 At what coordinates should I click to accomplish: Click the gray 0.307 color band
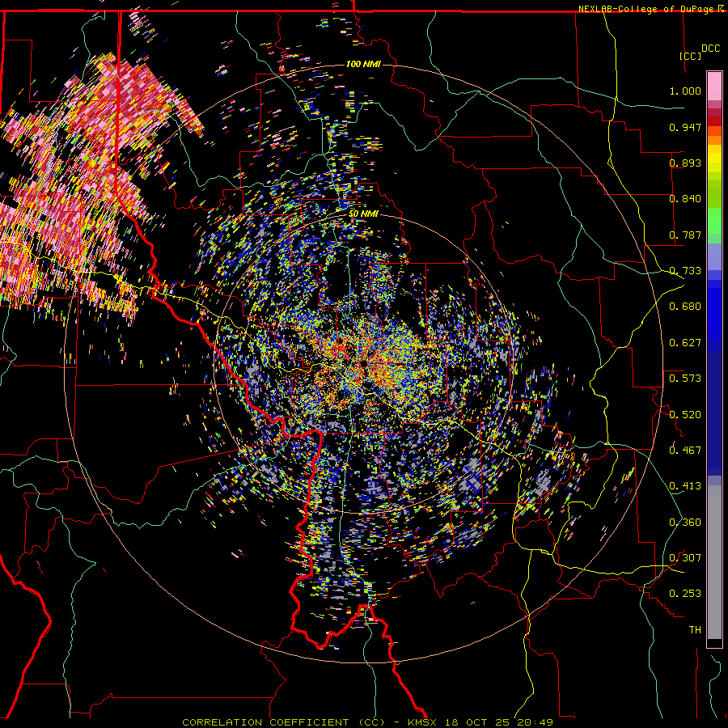click(x=714, y=557)
